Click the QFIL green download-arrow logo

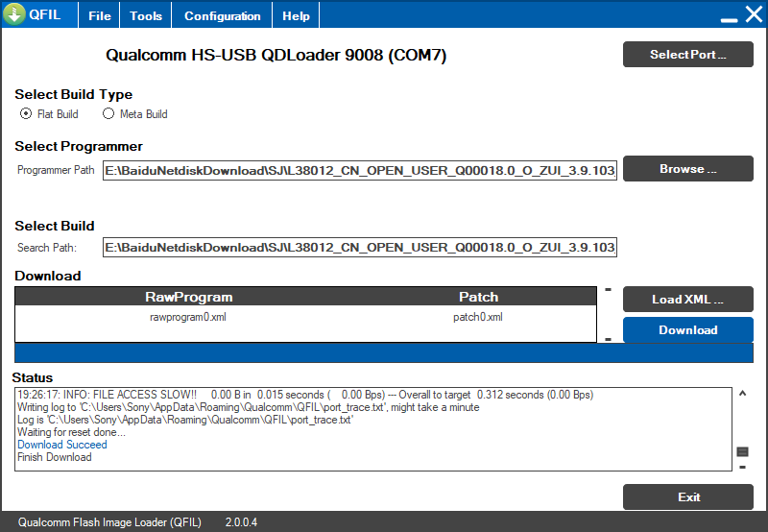pos(14,13)
